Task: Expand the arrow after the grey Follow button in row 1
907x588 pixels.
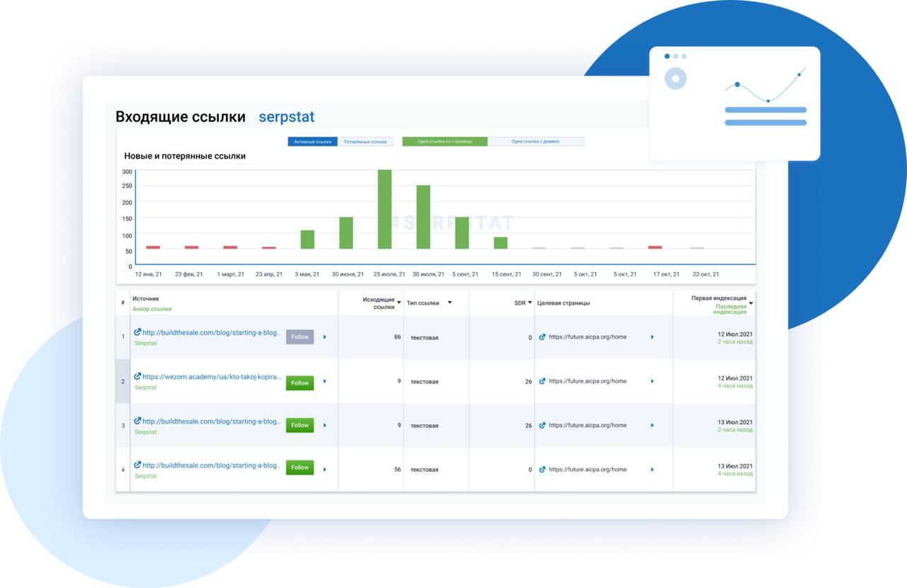Action: pyautogui.click(x=325, y=337)
